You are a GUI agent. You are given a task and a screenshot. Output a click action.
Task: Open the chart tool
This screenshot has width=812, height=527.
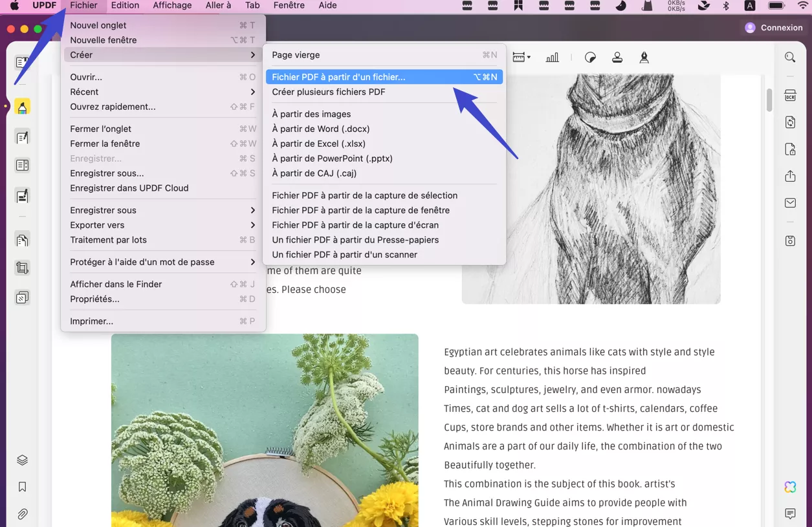coord(552,57)
